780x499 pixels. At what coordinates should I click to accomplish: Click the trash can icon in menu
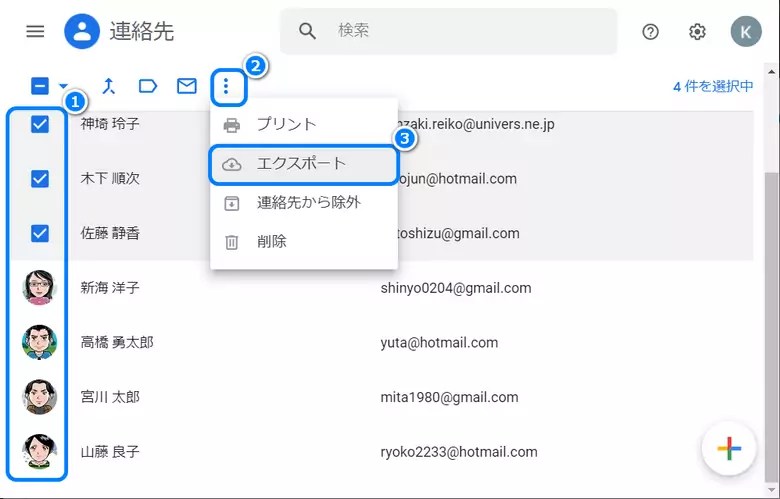[x=231, y=242]
